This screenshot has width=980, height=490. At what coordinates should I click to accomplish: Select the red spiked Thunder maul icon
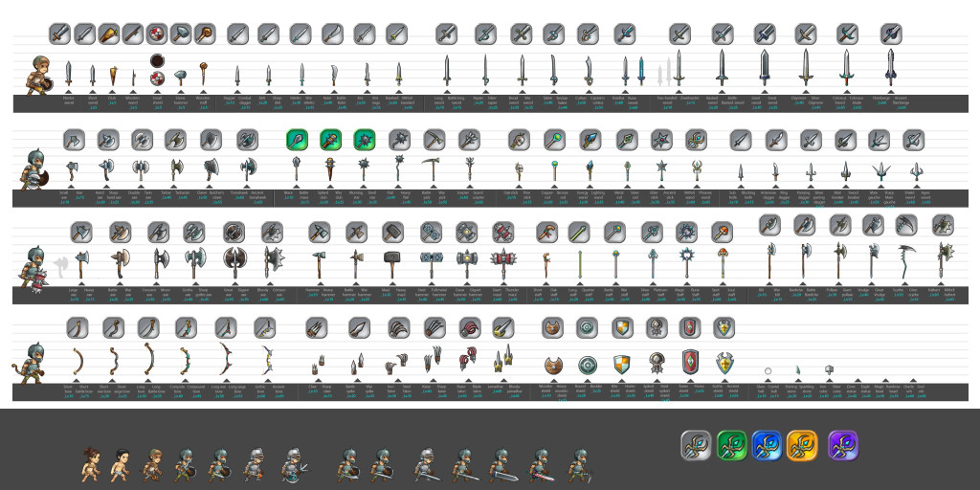(x=503, y=232)
